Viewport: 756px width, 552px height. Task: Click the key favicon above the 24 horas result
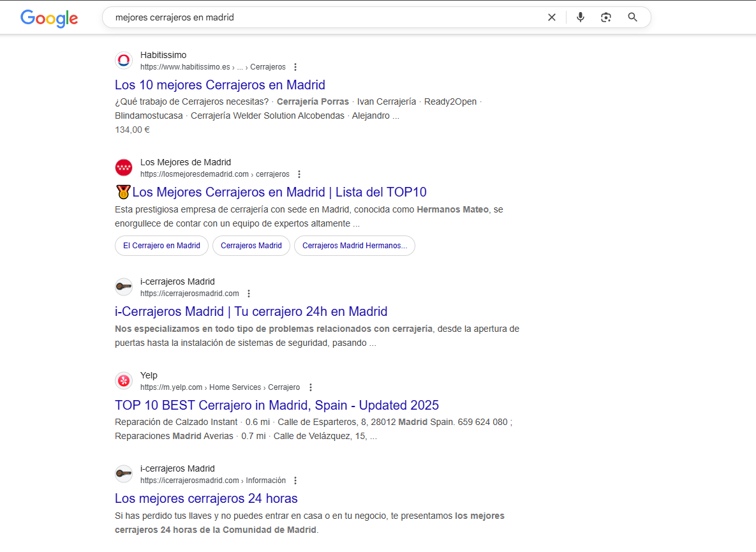(124, 474)
